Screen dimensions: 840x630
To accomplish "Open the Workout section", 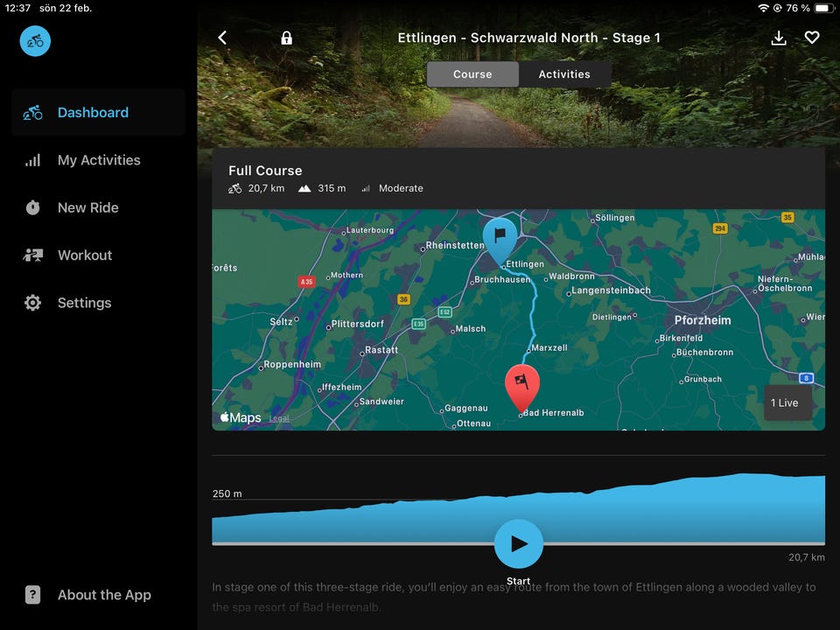I will pyautogui.click(x=98, y=255).
